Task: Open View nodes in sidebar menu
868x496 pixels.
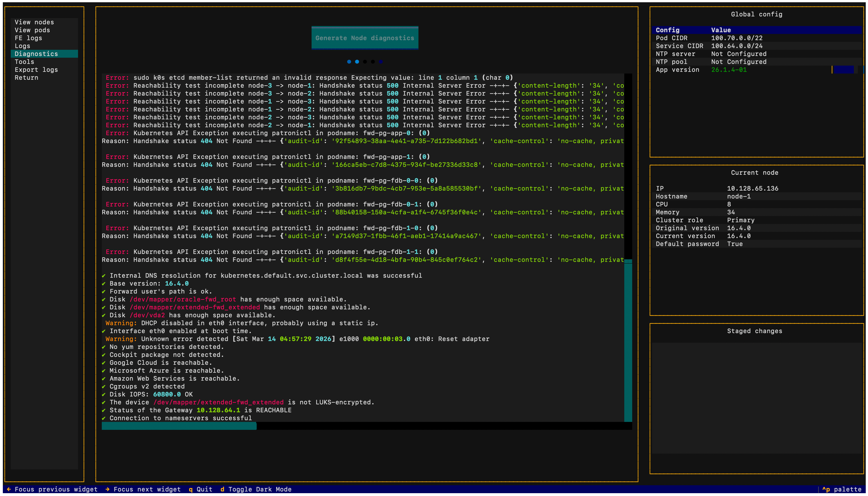Action: [x=44, y=22]
